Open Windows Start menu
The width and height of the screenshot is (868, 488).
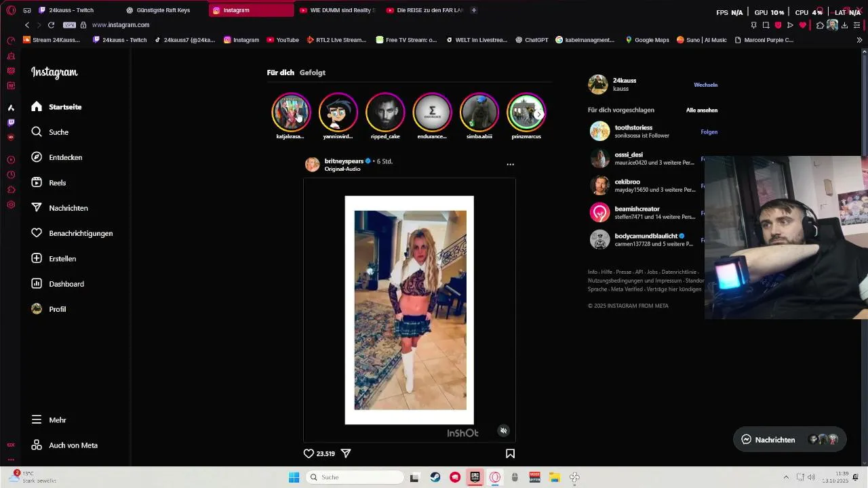(x=294, y=477)
